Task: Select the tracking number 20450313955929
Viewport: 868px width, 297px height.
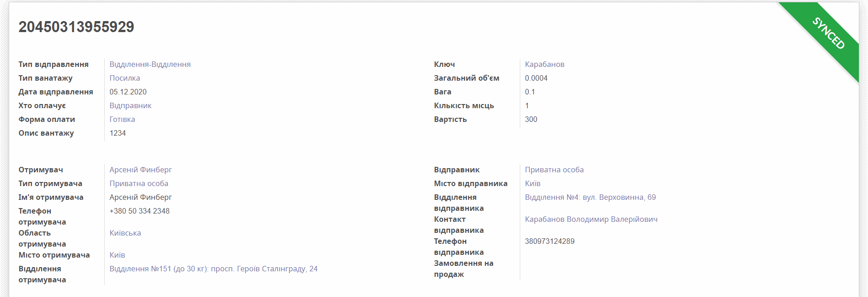Action: 76,27
